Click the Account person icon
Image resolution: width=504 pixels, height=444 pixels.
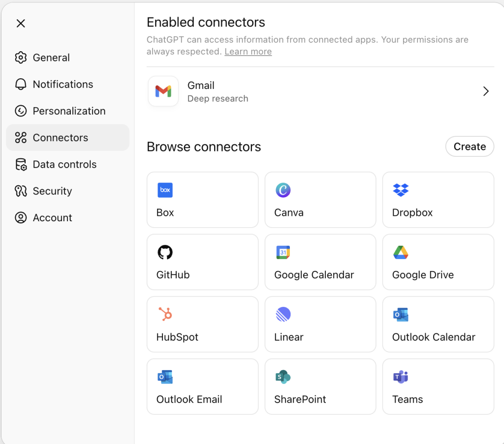click(x=21, y=218)
